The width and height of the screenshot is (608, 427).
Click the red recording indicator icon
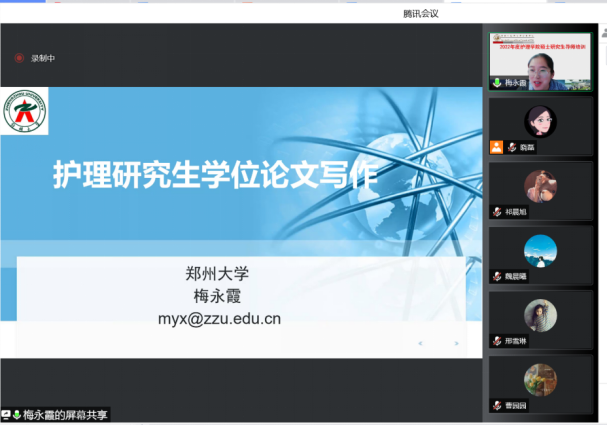(x=19, y=58)
